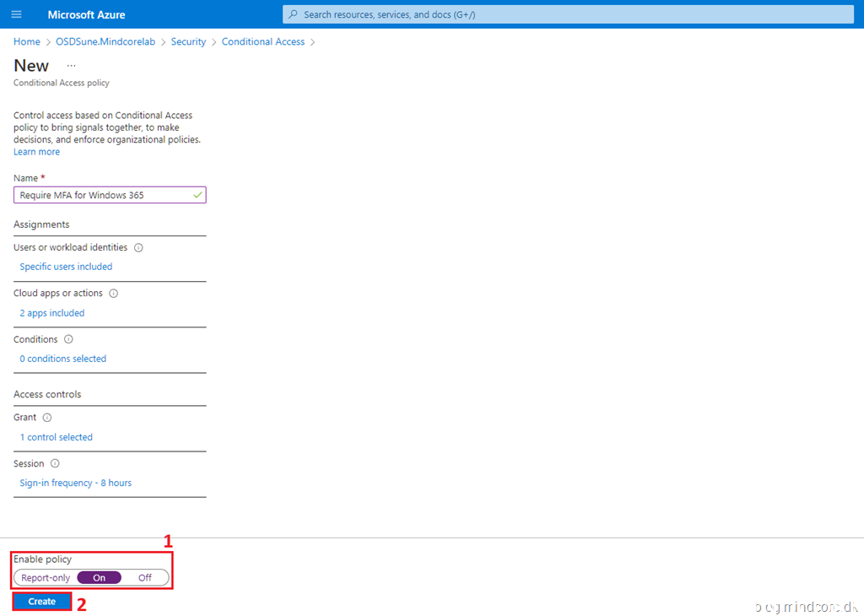Open Sign-in frequency - 8 hours session setting
This screenshot has height=616, width=864.
click(76, 483)
